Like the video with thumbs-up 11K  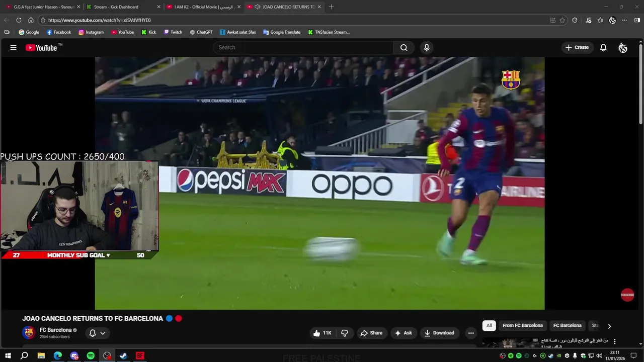[x=322, y=333]
